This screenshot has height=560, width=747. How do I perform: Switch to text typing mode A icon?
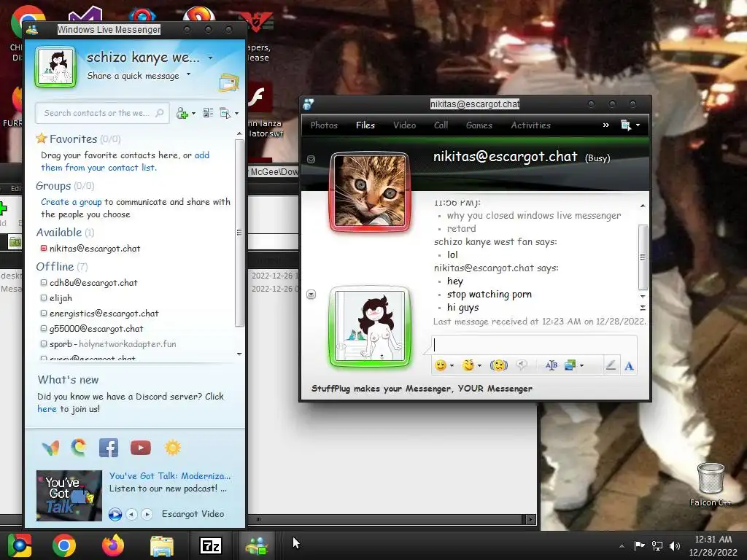(x=630, y=366)
